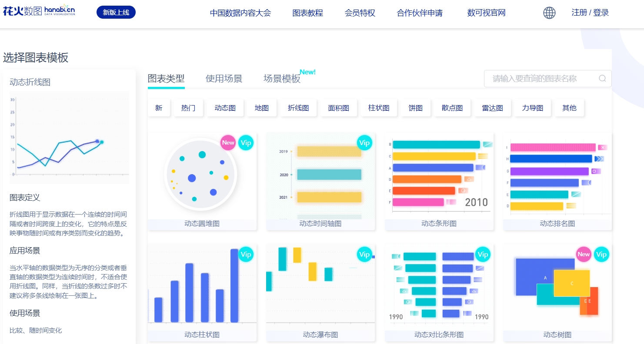
Task: Filter charts by 动态图
Action: [x=225, y=108]
